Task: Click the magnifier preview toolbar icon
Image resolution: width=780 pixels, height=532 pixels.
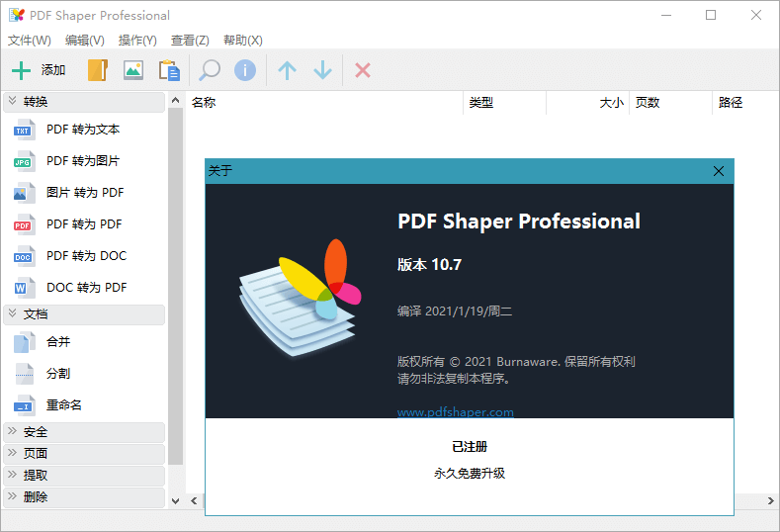Action: [210, 70]
